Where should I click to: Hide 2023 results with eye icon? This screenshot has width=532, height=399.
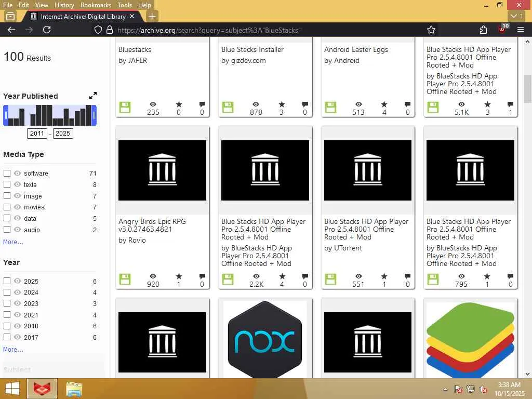click(x=17, y=303)
